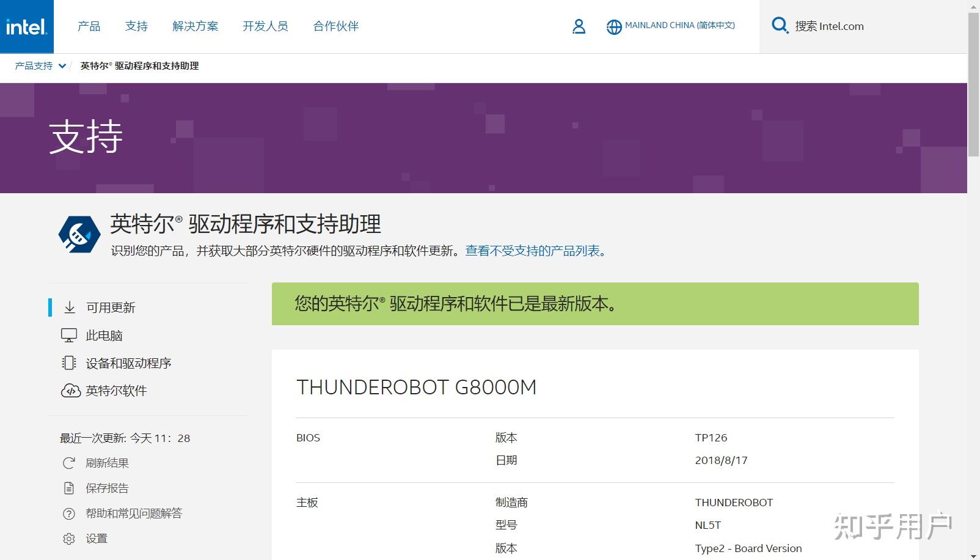Click the BIOS section label
This screenshot has height=560, width=980.
pyautogui.click(x=308, y=438)
